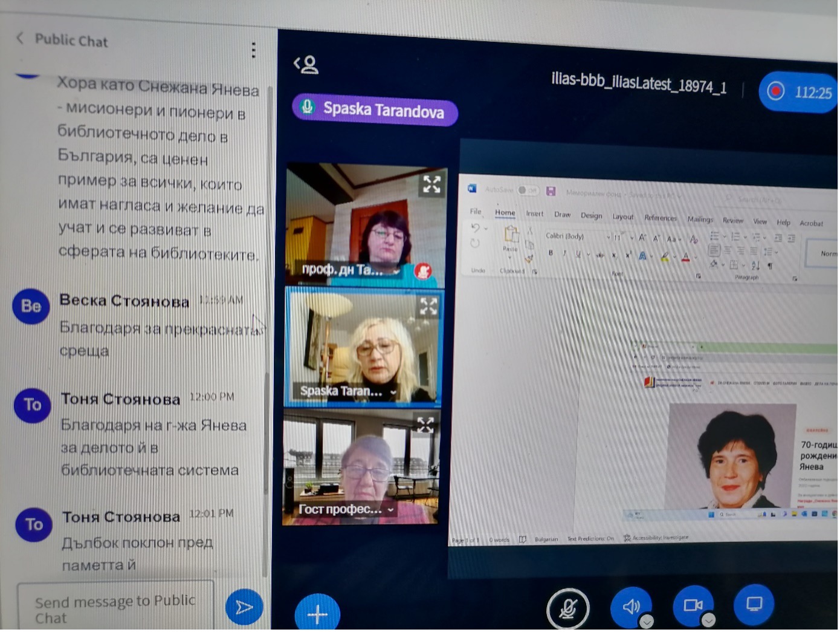Viewport: 840px width, 632px height.
Task: Send the chat message with arrow button
Action: [x=244, y=607]
